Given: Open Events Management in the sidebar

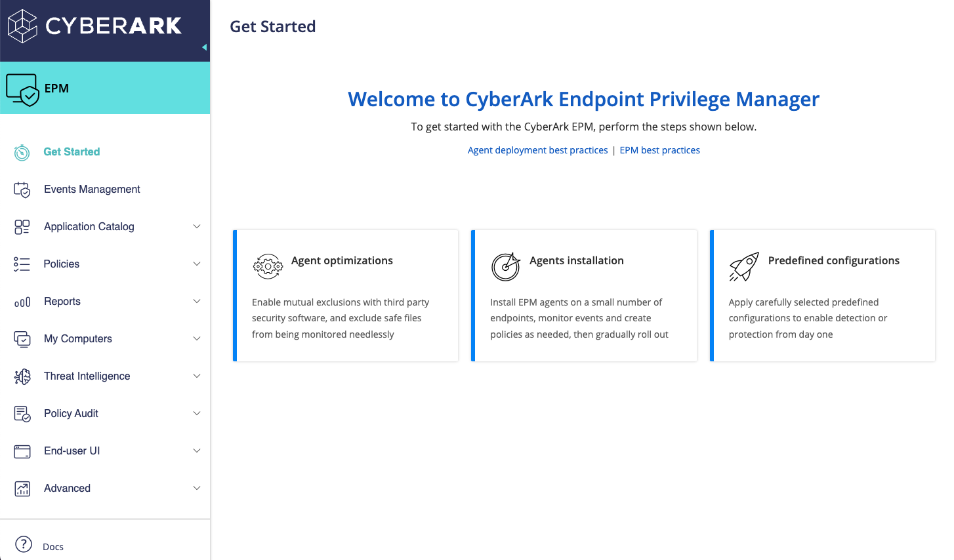Looking at the screenshot, I should click(92, 189).
